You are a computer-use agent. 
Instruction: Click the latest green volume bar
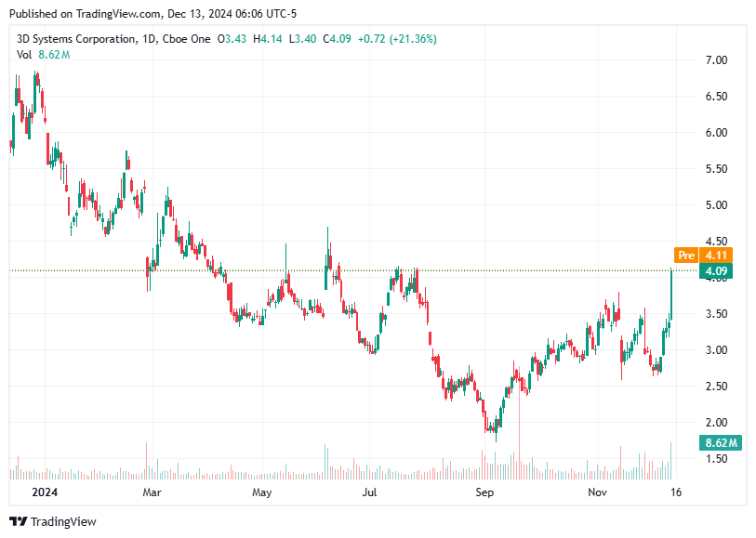pos(670,461)
